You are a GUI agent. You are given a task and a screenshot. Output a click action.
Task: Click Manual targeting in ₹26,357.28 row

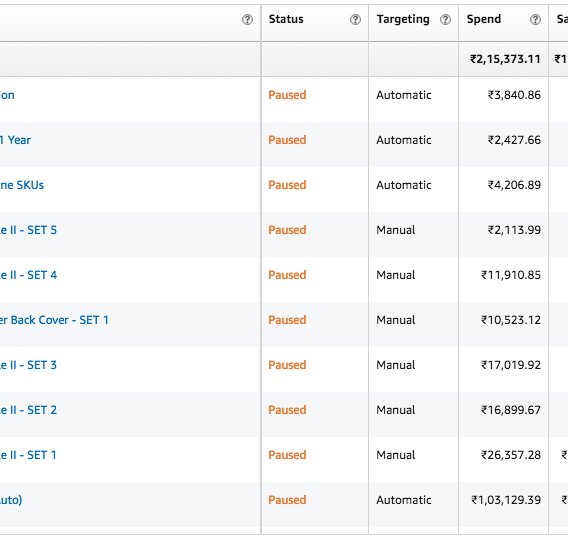[396, 455]
